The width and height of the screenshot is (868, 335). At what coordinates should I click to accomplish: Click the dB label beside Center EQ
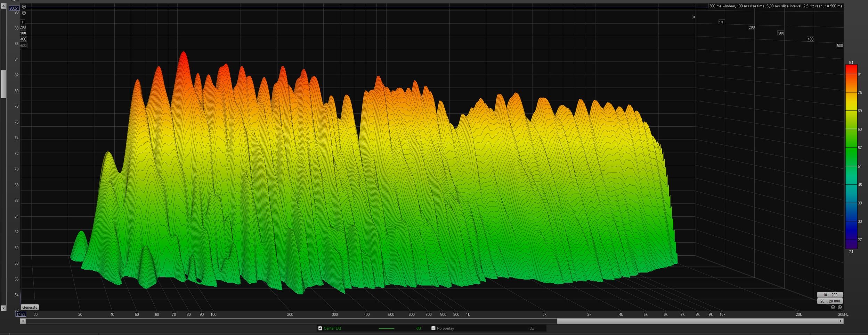419,328
